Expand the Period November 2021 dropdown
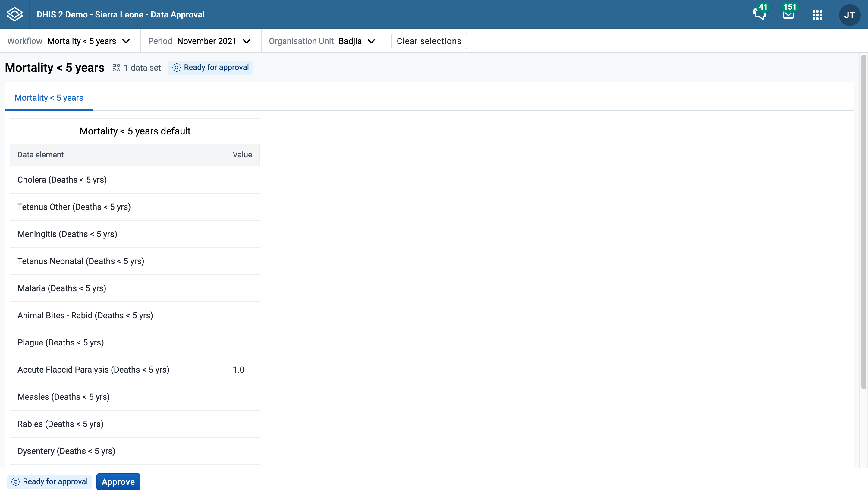 click(201, 41)
